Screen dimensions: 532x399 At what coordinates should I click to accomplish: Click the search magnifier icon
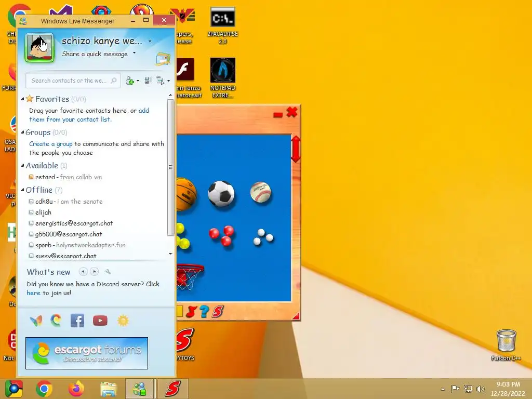114,81
